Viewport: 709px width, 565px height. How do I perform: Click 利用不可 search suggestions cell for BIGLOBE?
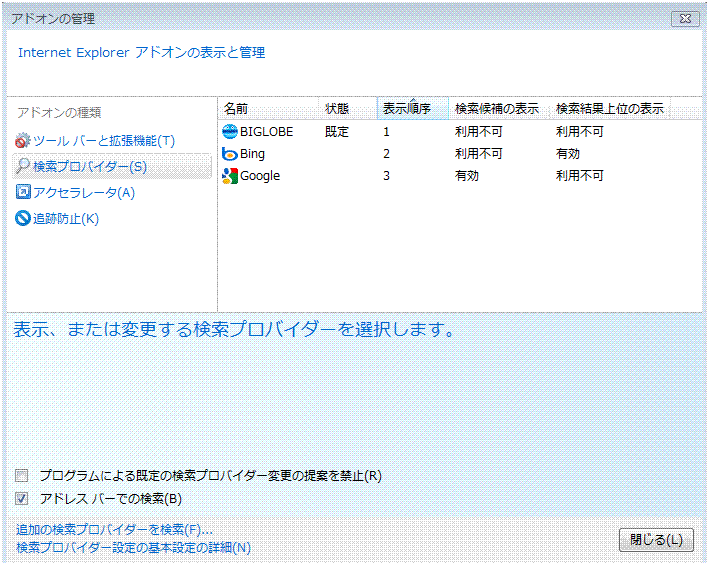point(479,132)
